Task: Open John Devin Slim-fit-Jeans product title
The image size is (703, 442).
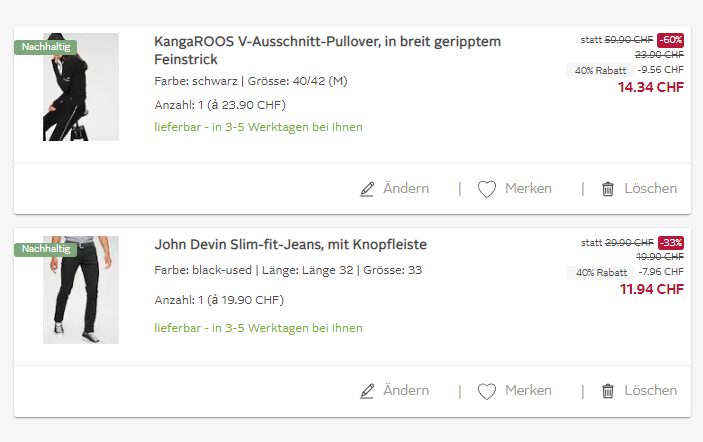Action: [x=290, y=244]
